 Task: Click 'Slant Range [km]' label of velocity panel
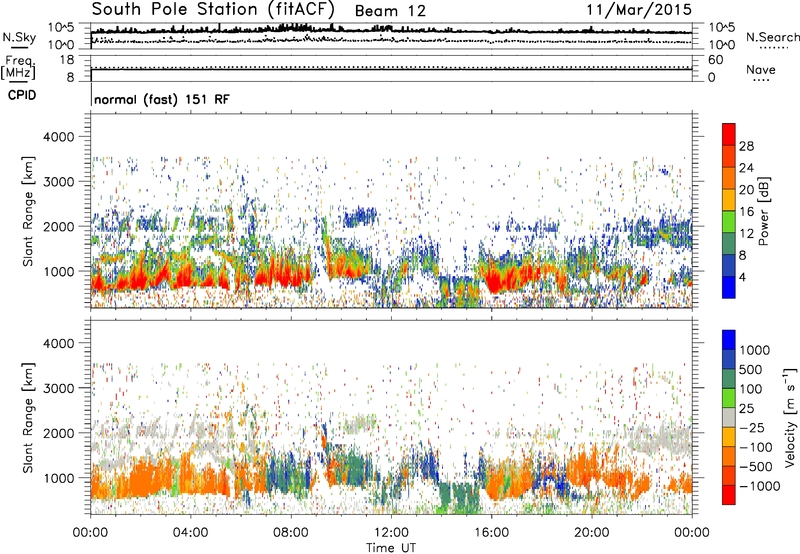(29, 418)
